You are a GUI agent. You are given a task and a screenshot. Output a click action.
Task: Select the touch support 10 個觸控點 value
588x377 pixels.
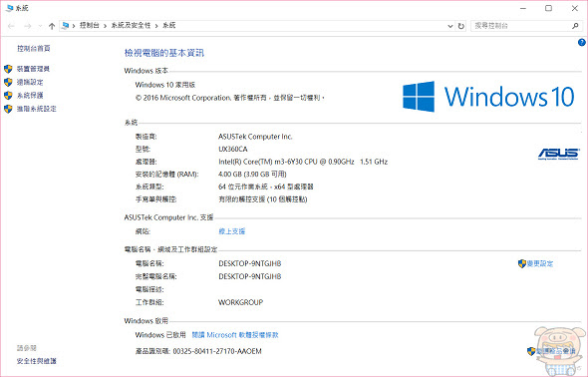point(263,199)
